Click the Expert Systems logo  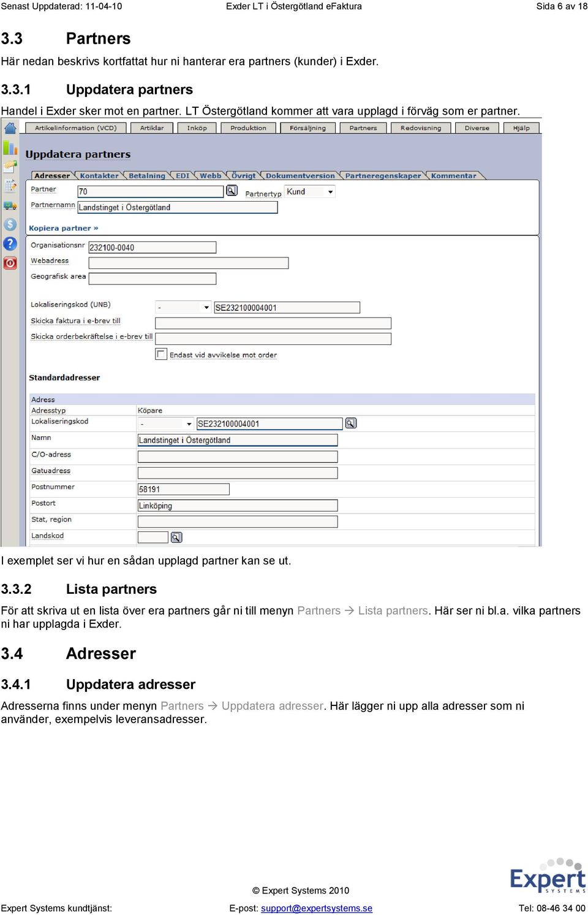[548, 876]
